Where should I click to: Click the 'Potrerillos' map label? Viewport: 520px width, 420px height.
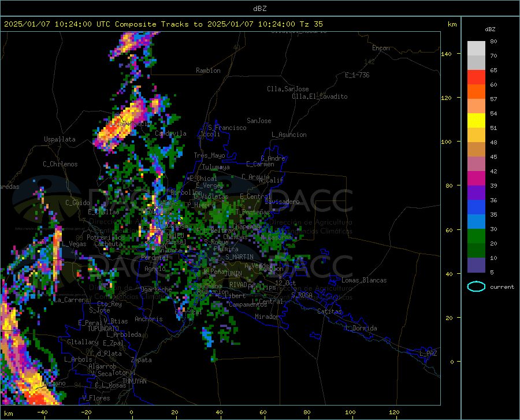(x=106, y=237)
